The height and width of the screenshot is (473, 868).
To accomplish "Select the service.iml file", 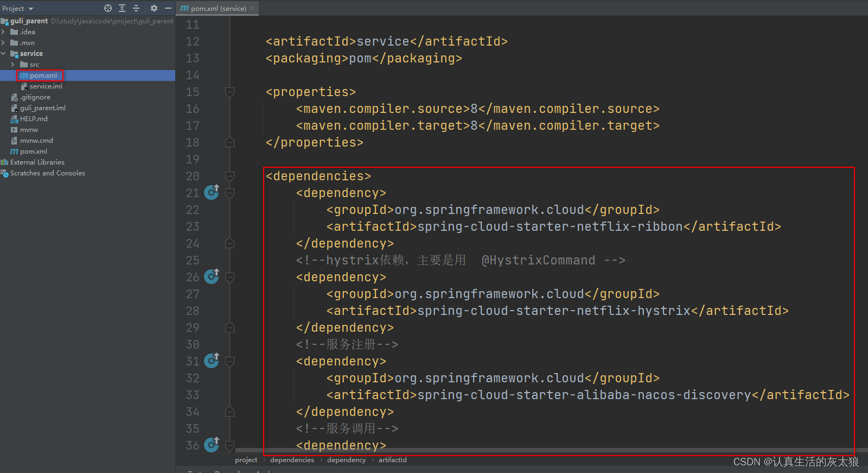I will click(x=42, y=86).
